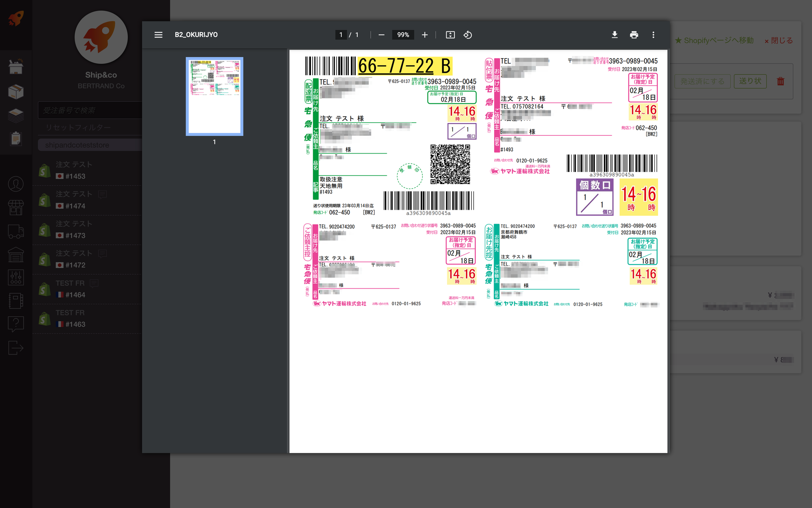
Task: Click the page number field
Action: point(341,35)
